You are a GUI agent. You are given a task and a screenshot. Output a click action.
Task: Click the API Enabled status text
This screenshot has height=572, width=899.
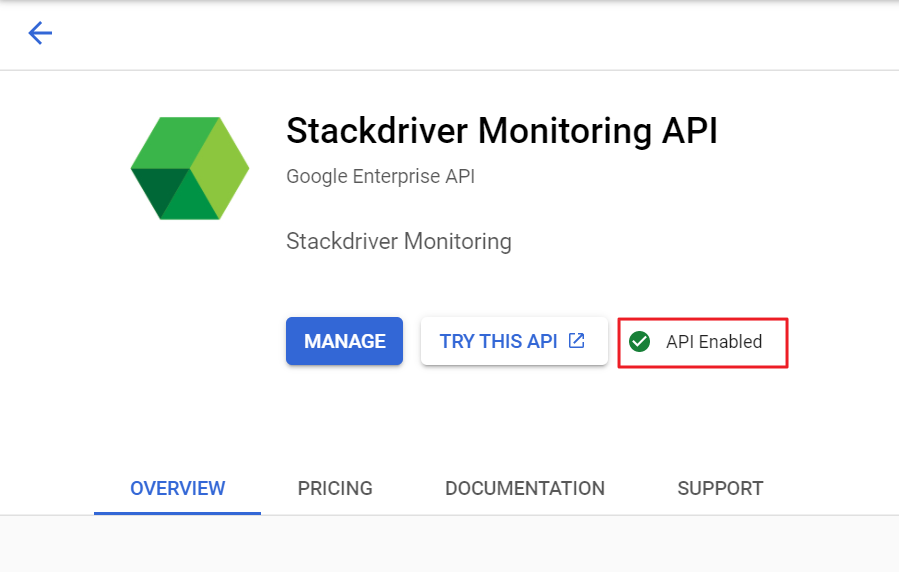(714, 342)
